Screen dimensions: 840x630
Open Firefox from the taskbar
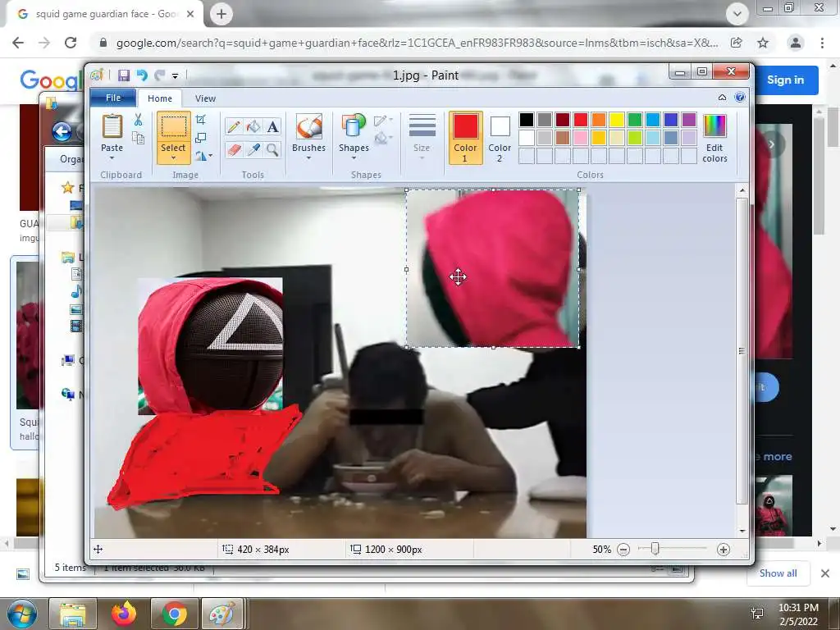124,614
